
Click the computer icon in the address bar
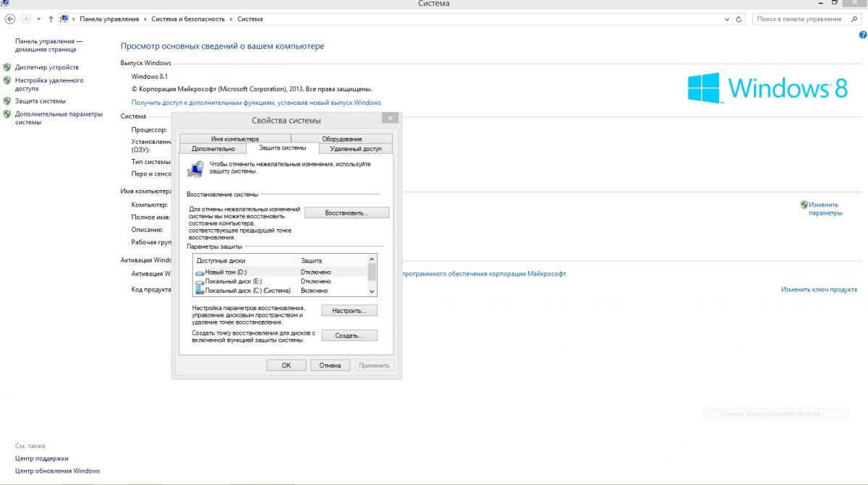[64, 19]
